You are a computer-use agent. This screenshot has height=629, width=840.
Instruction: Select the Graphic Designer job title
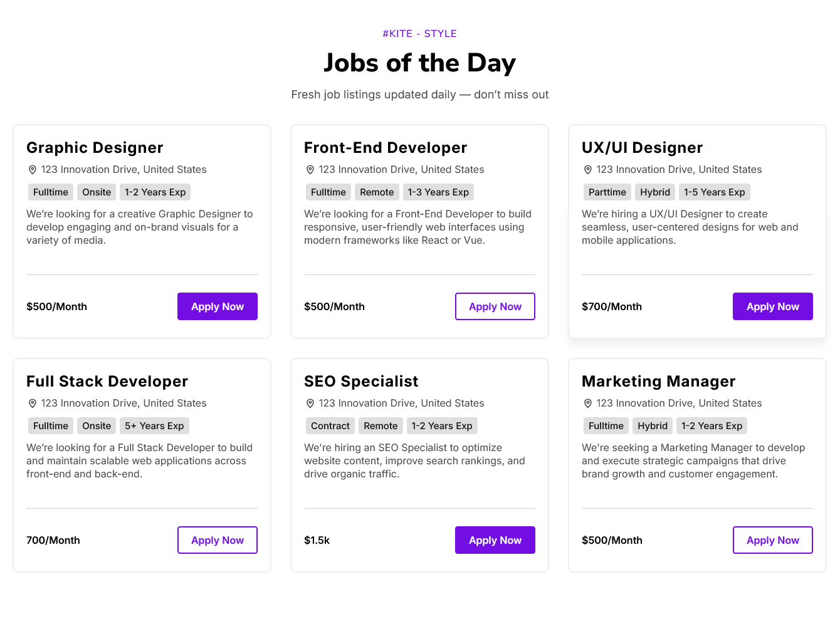pos(95,148)
